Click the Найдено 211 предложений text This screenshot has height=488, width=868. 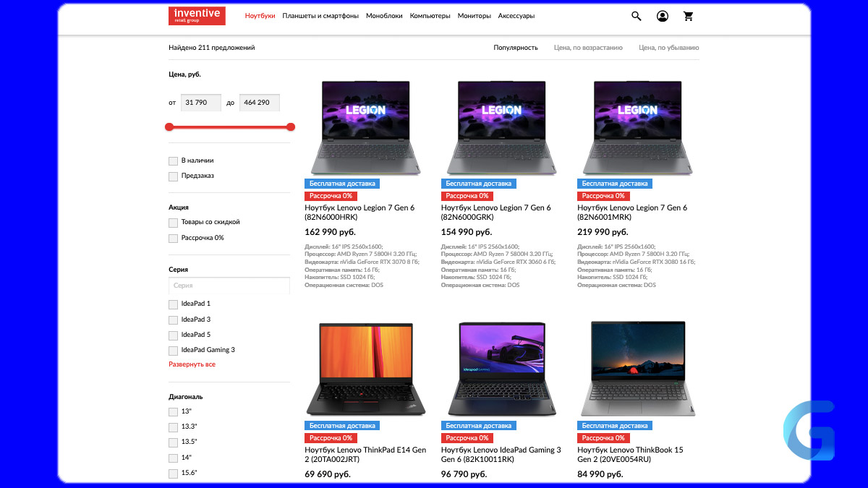pyautogui.click(x=212, y=48)
